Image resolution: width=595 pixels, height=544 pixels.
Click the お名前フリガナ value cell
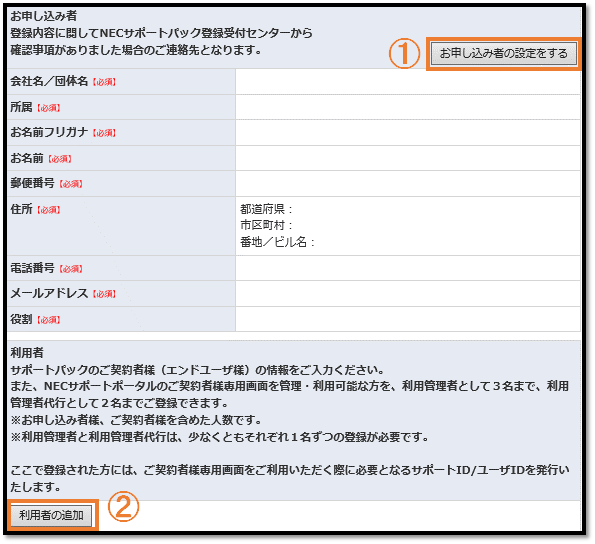(408, 133)
